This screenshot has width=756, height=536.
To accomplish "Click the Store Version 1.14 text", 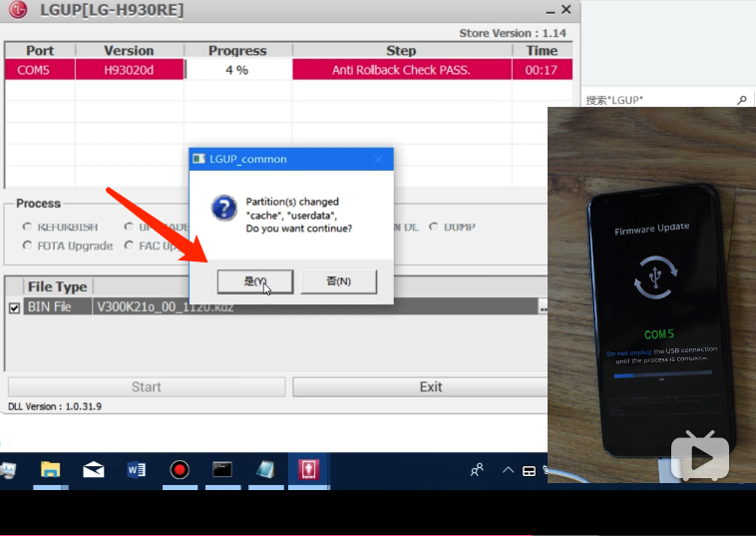I will (x=513, y=33).
